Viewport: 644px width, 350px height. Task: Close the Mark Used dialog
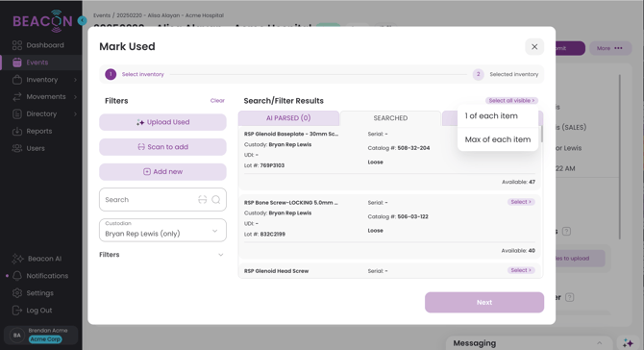pos(534,47)
